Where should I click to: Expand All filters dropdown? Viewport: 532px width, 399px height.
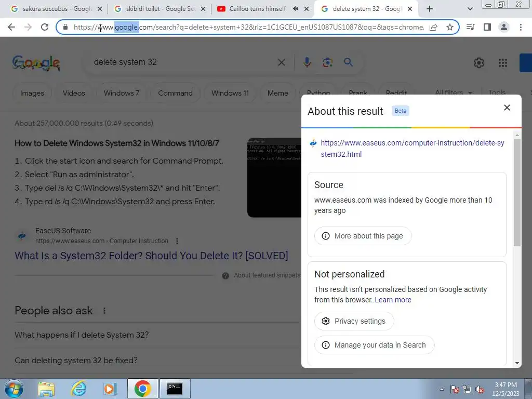(x=453, y=92)
